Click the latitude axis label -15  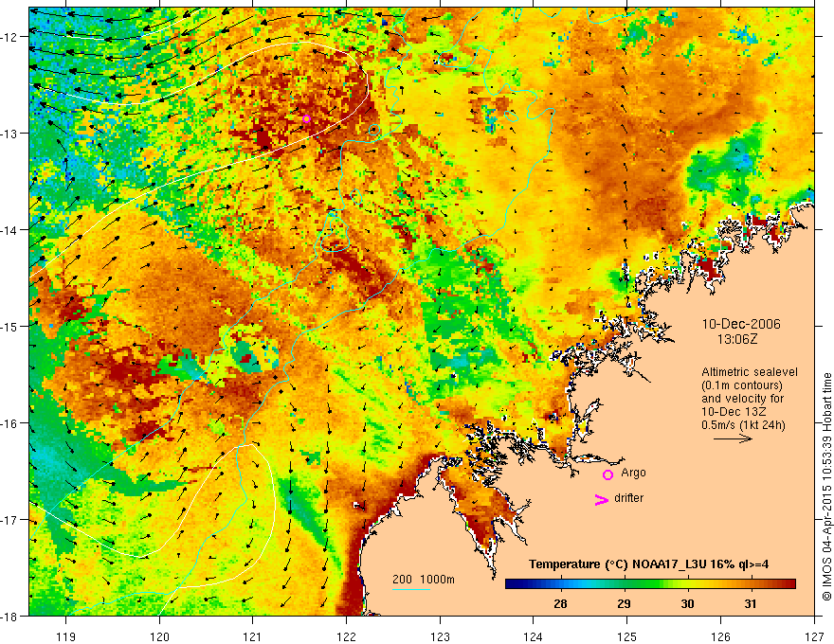(x=10, y=326)
